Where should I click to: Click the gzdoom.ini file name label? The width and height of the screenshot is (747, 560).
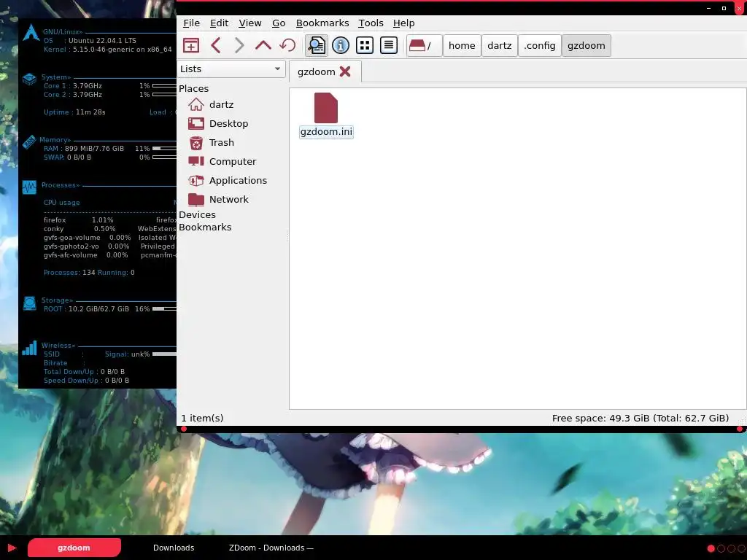coord(326,131)
